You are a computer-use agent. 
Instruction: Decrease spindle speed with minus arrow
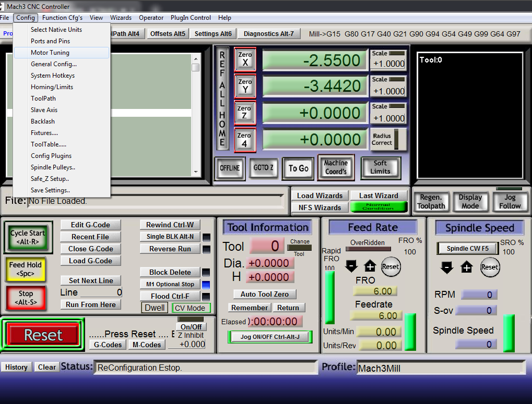click(447, 267)
